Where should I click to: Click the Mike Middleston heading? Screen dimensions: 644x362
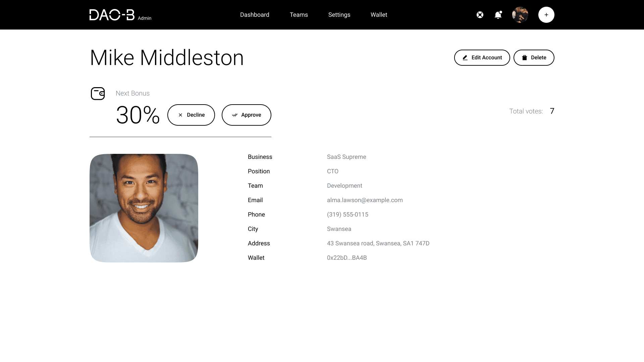click(x=167, y=58)
